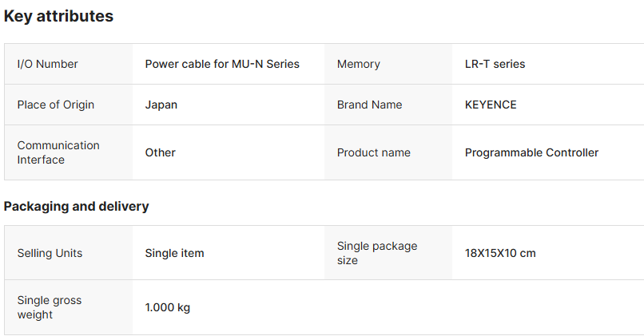Click the KEYENCE brand value

(x=491, y=105)
